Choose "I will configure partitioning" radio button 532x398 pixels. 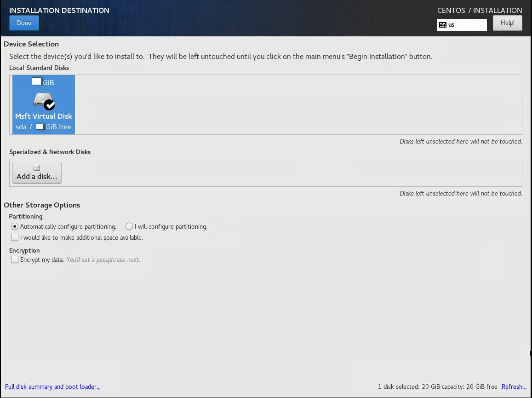129,226
